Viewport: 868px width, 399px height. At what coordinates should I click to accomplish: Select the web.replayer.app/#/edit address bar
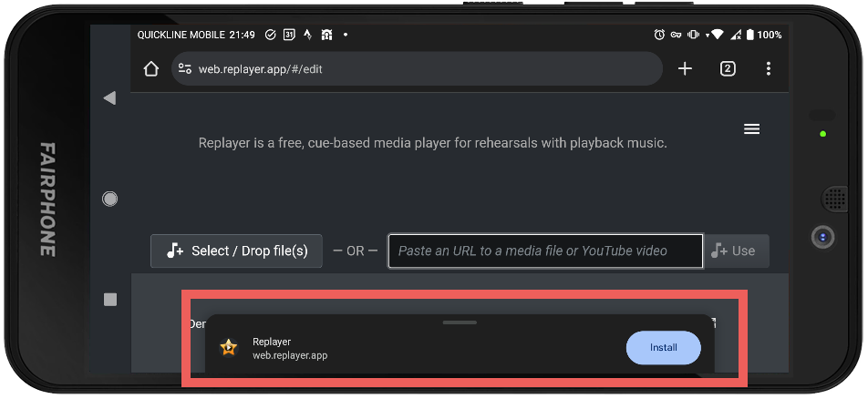[x=417, y=68]
